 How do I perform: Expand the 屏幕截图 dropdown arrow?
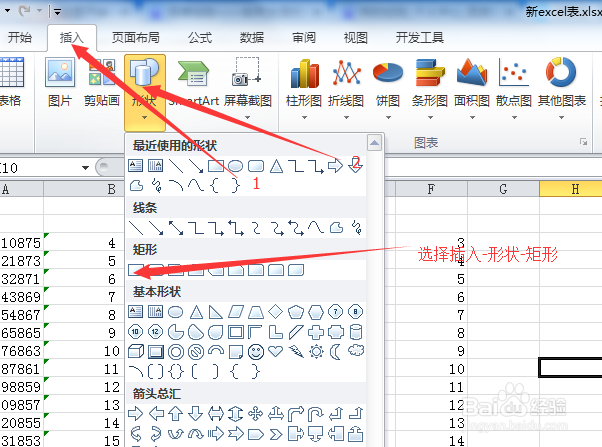(x=248, y=118)
